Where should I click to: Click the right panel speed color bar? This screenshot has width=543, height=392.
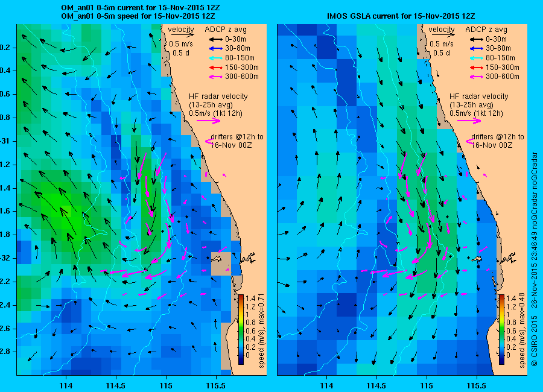tap(501, 329)
